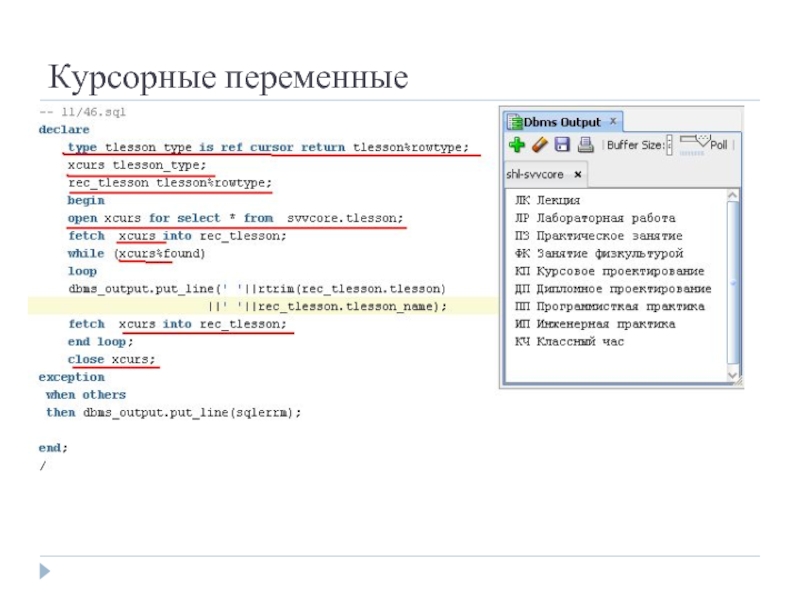Click the 'open xcurs for select' code line
Screen dimensions: 800x600
point(235,218)
